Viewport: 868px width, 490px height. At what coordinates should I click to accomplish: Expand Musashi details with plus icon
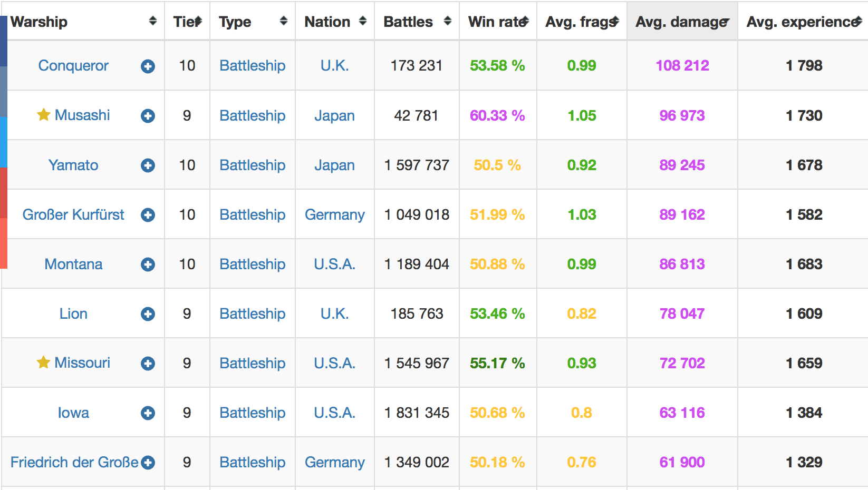click(x=148, y=116)
